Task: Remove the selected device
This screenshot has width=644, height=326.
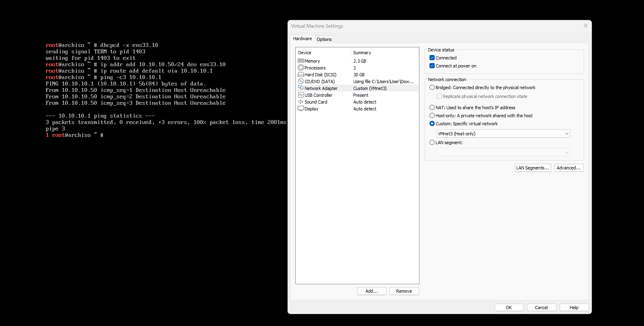Action: pyautogui.click(x=404, y=291)
